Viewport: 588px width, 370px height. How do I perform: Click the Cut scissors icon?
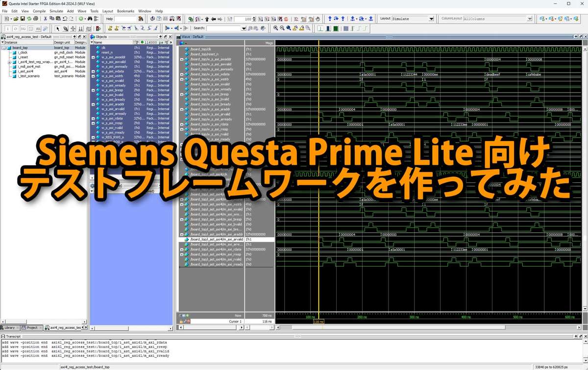(46, 19)
